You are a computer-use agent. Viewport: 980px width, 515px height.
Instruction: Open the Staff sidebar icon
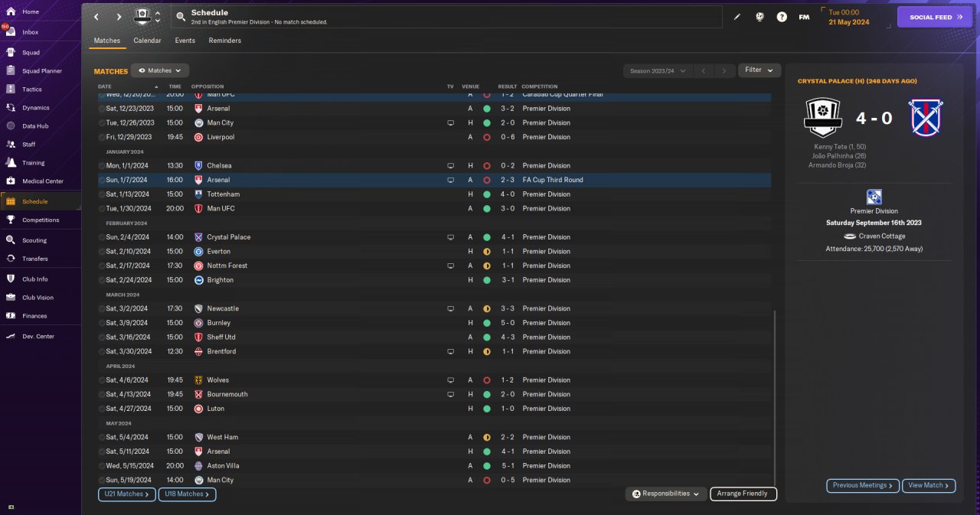pyautogui.click(x=11, y=145)
